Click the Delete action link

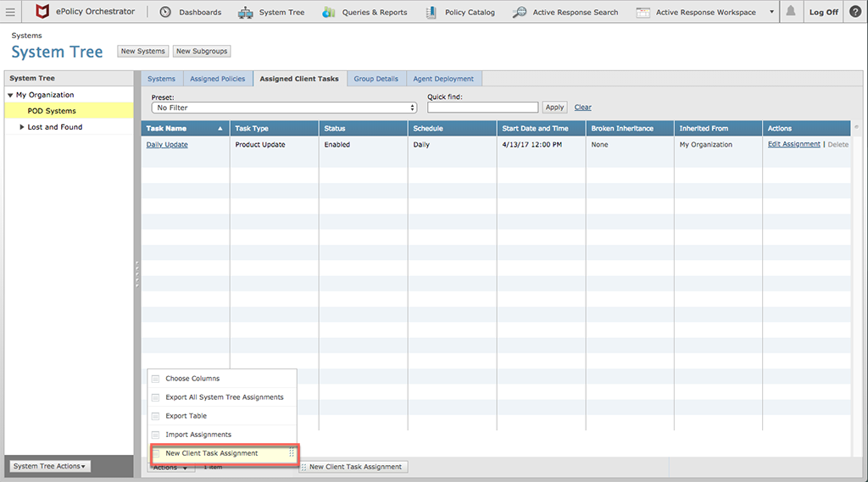coord(838,145)
